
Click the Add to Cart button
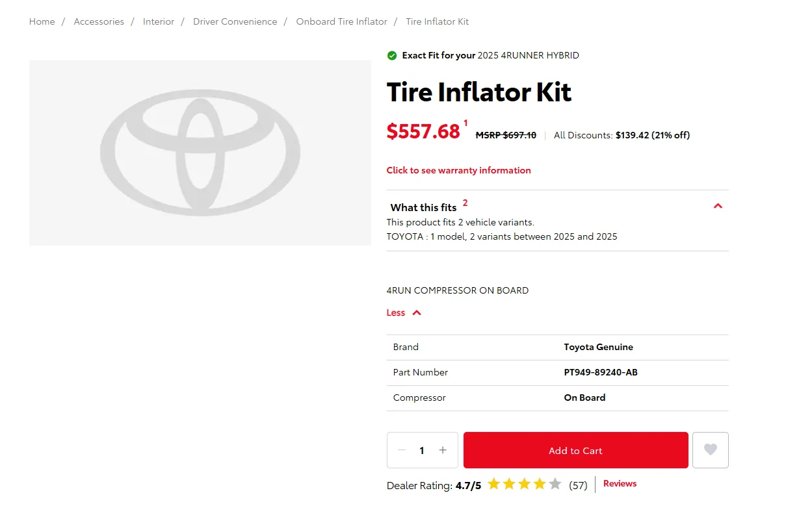[575, 449]
